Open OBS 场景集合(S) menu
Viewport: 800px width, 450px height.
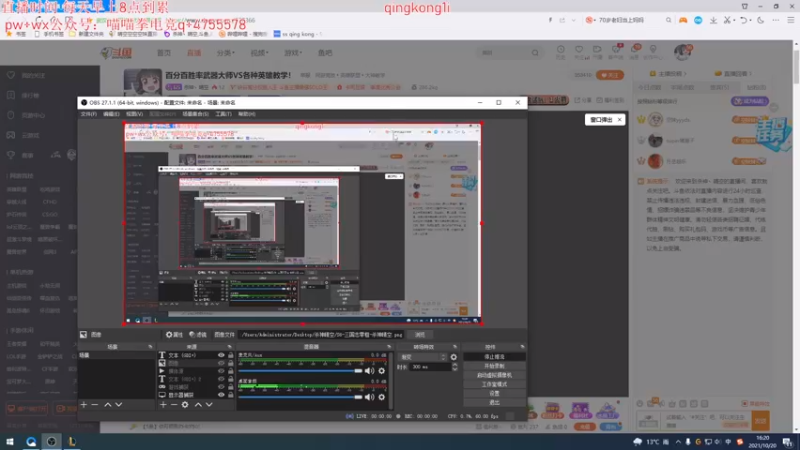click(195, 114)
